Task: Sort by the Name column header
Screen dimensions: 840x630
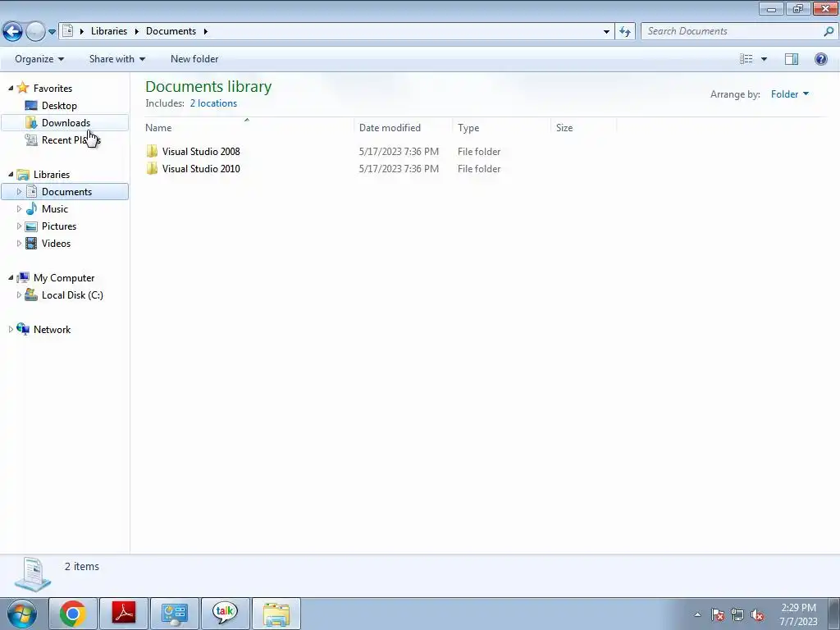Action: pos(249,127)
